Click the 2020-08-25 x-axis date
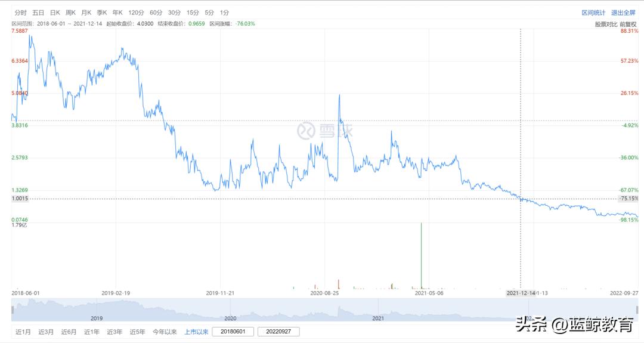The height and width of the screenshot is (343, 644). [x=324, y=293]
